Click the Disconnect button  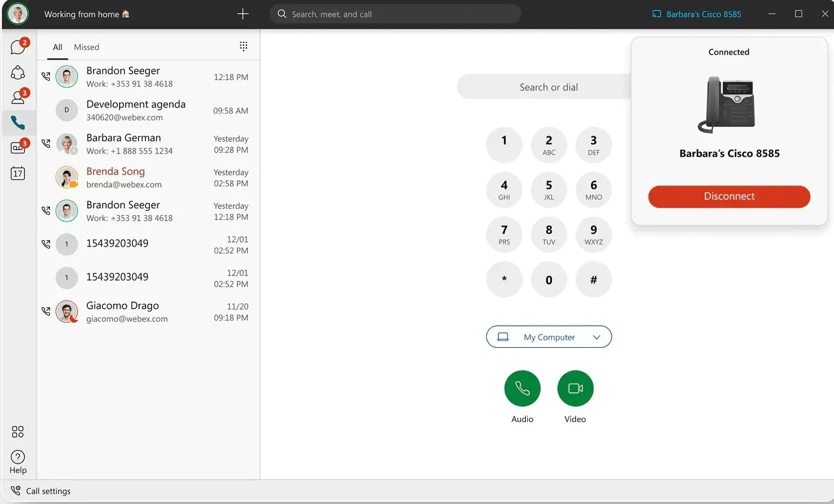(729, 197)
